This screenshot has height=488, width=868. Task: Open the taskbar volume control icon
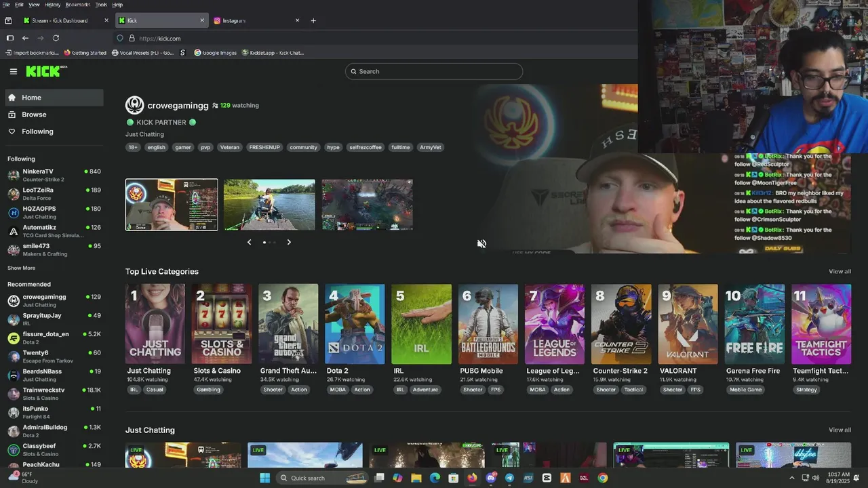[816, 478]
